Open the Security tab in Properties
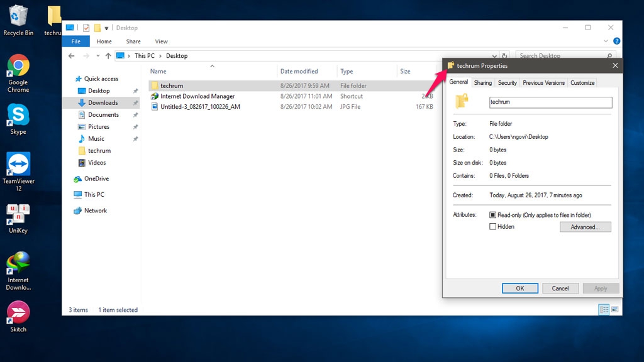644x362 pixels. pos(507,83)
